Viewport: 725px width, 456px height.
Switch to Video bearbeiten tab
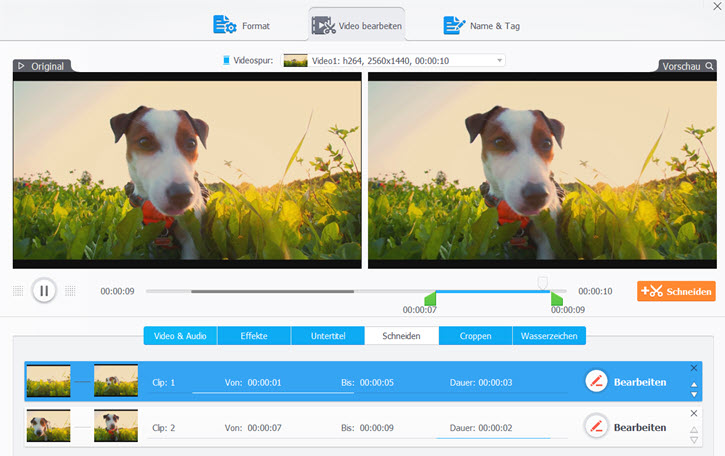pyautogui.click(x=356, y=25)
